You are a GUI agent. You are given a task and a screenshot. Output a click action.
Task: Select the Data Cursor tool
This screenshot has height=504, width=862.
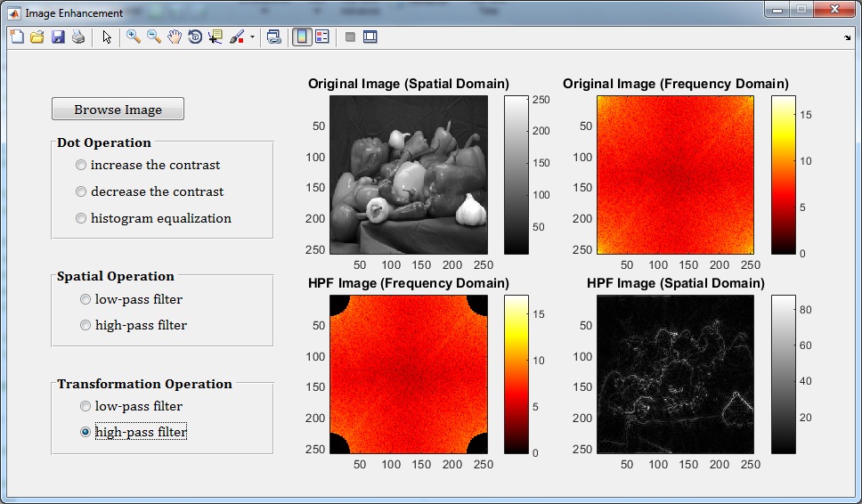pyautogui.click(x=215, y=37)
